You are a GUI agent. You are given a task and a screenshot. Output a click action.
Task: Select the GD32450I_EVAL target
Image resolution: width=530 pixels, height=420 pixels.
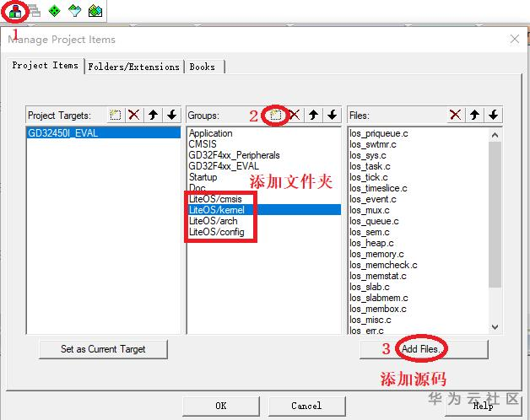pyautogui.click(x=103, y=132)
